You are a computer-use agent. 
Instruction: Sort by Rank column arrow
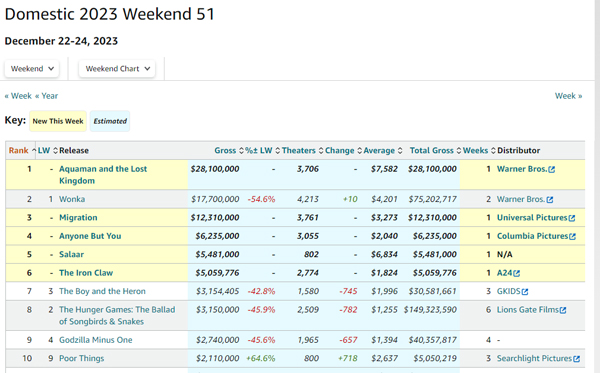pyautogui.click(x=34, y=150)
